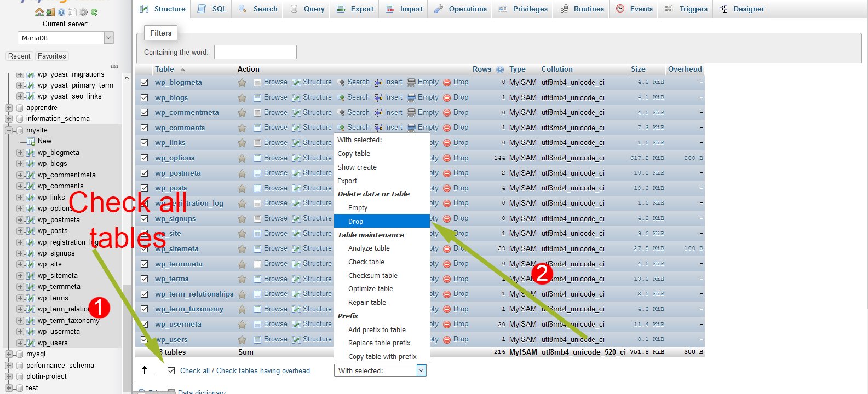Click the Home icon in the sidebar
This screenshot has width=868, height=394.
point(39,12)
